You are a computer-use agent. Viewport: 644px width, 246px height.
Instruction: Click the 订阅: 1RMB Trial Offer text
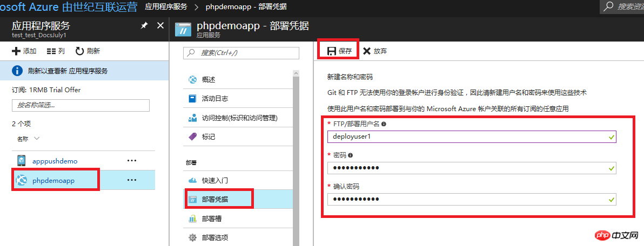pos(46,90)
